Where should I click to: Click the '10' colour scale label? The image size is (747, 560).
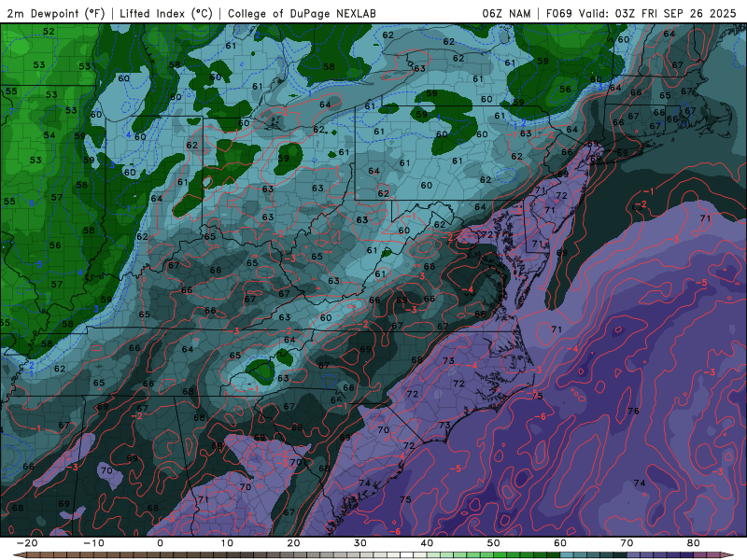coord(227,543)
